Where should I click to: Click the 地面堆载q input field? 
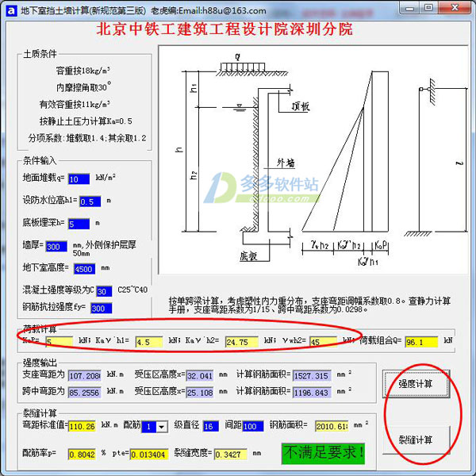click(x=79, y=179)
